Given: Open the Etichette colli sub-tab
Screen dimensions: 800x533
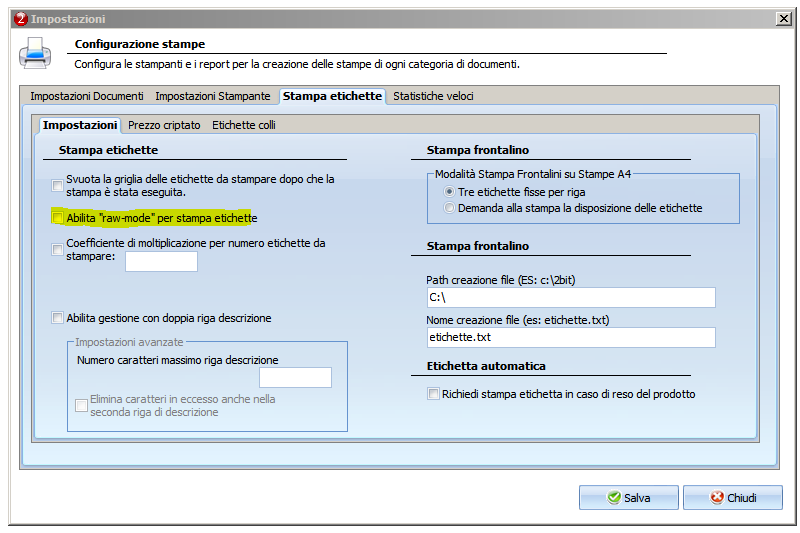Looking at the screenshot, I should (x=244, y=125).
